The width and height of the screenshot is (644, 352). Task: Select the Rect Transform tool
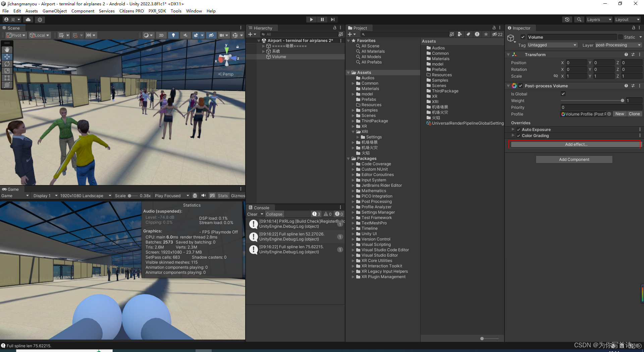[x=7, y=78]
